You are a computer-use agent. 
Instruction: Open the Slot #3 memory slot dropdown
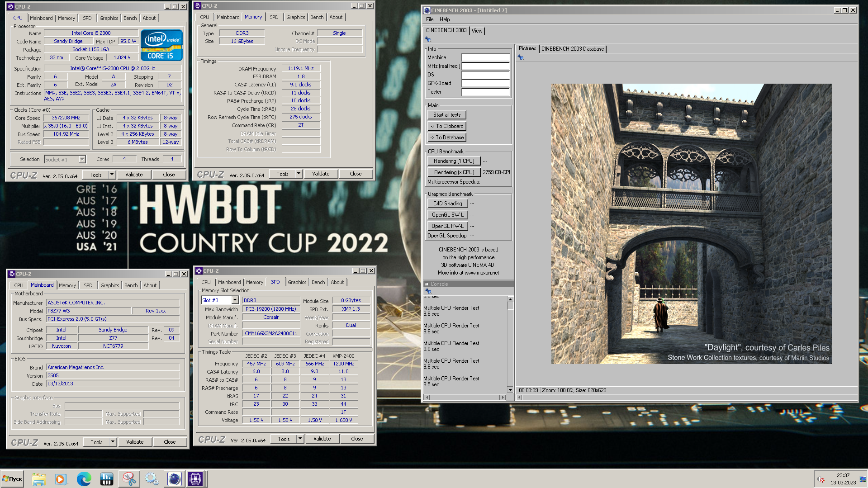pos(235,300)
